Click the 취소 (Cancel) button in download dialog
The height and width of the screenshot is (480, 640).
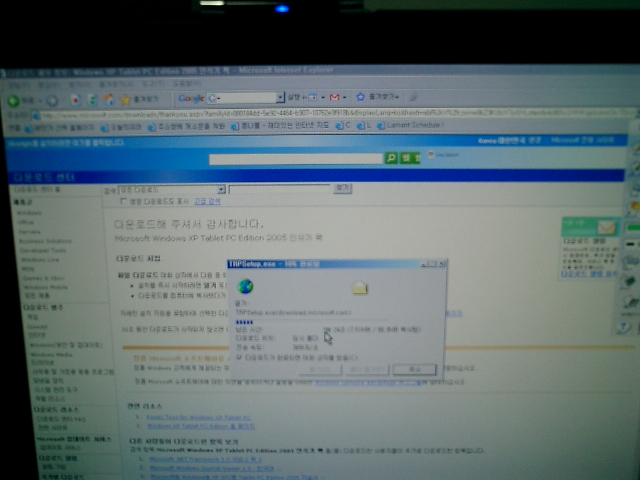tap(414, 369)
